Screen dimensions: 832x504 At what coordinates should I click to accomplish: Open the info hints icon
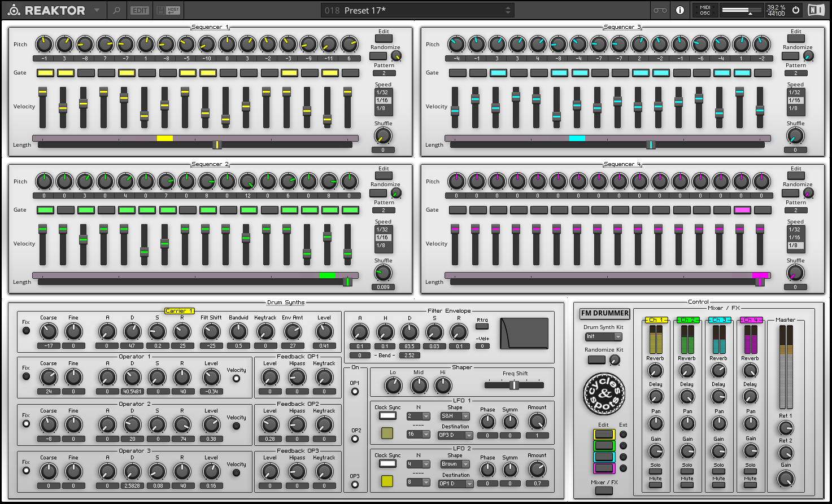pyautogui.click(x=680, y=10)
